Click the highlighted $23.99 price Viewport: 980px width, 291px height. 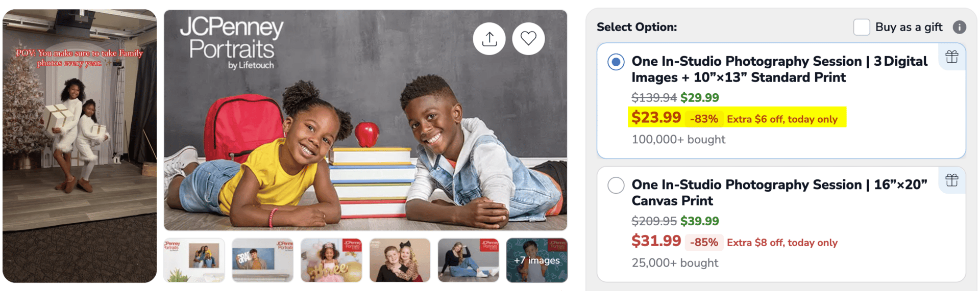656,118
